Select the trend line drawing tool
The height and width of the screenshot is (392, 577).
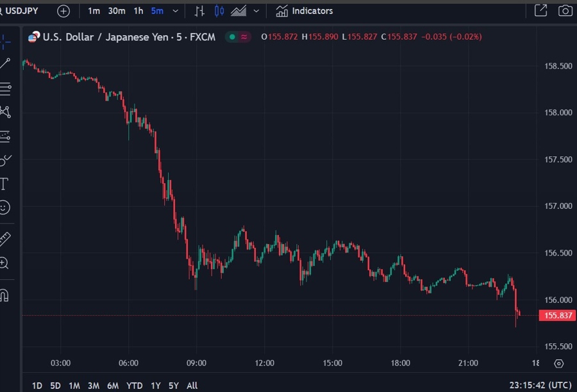(5, 63)
